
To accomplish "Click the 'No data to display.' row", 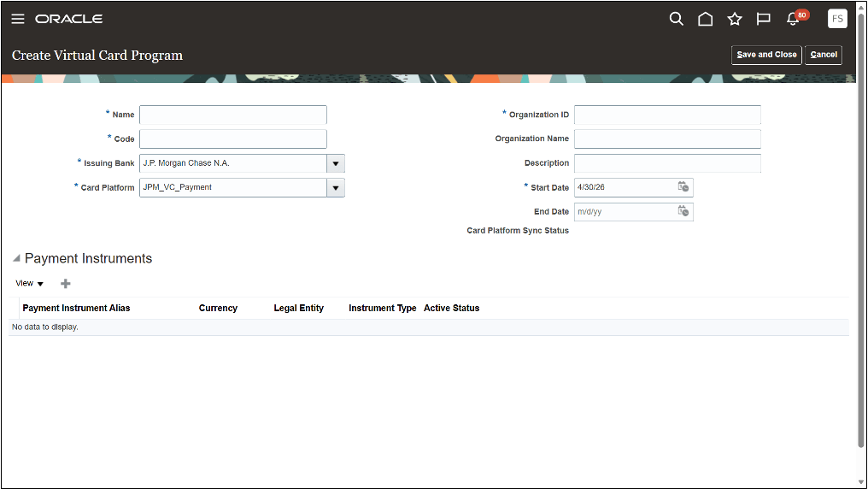I will [x=429, y=327].
